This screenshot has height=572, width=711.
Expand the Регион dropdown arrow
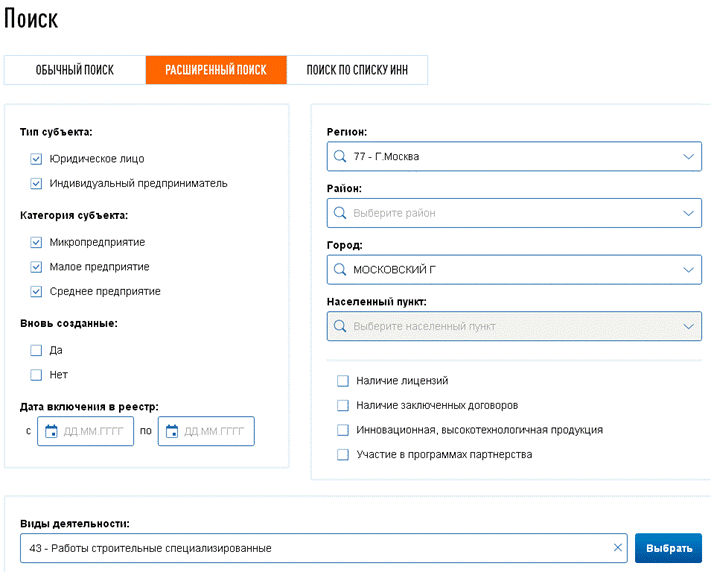click(x=688, y=157)
